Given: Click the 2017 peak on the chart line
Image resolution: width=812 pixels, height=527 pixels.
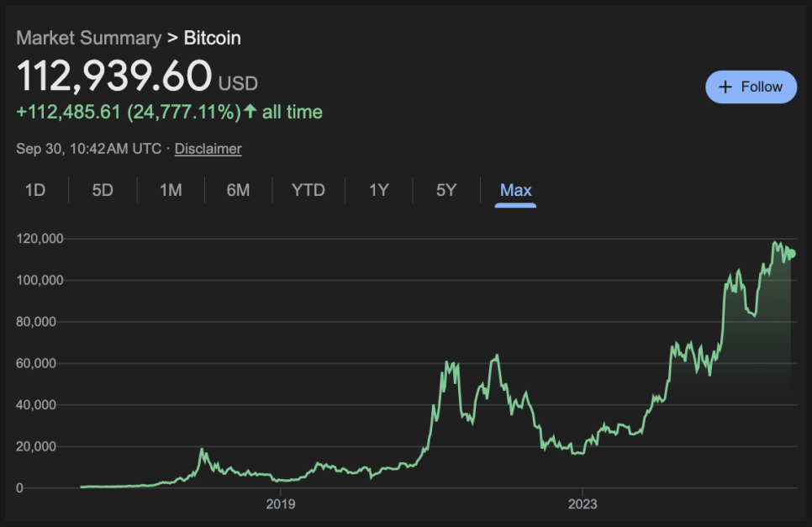Looking at the screenshot, I should 202,450.
